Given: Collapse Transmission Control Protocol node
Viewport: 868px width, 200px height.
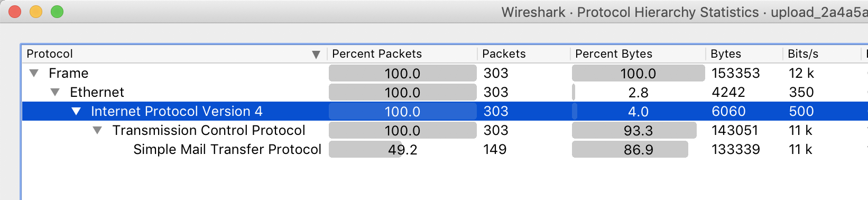Looking at the screenshot, I should point(97,130).
